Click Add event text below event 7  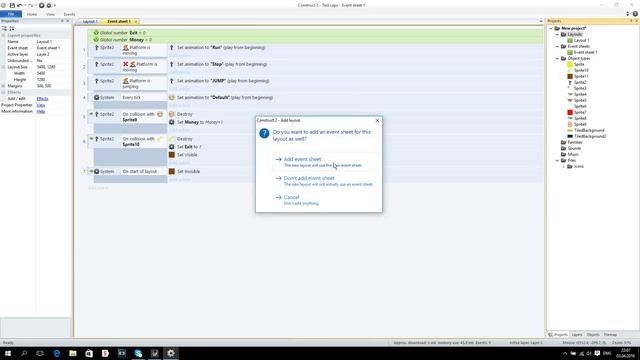[x=98, y=188]
